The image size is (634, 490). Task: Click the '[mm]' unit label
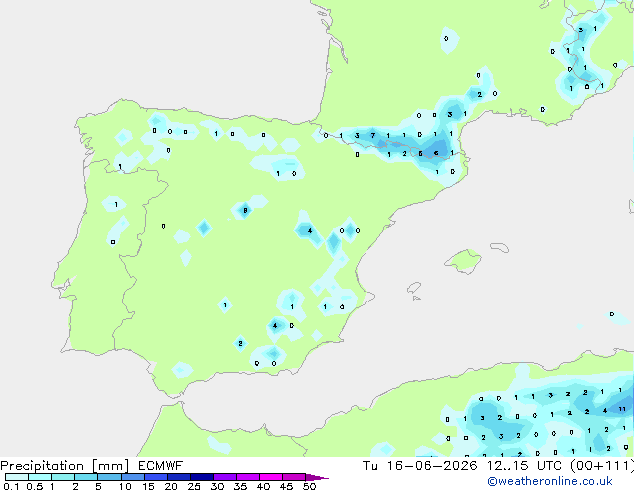click(x=110, y=466)
